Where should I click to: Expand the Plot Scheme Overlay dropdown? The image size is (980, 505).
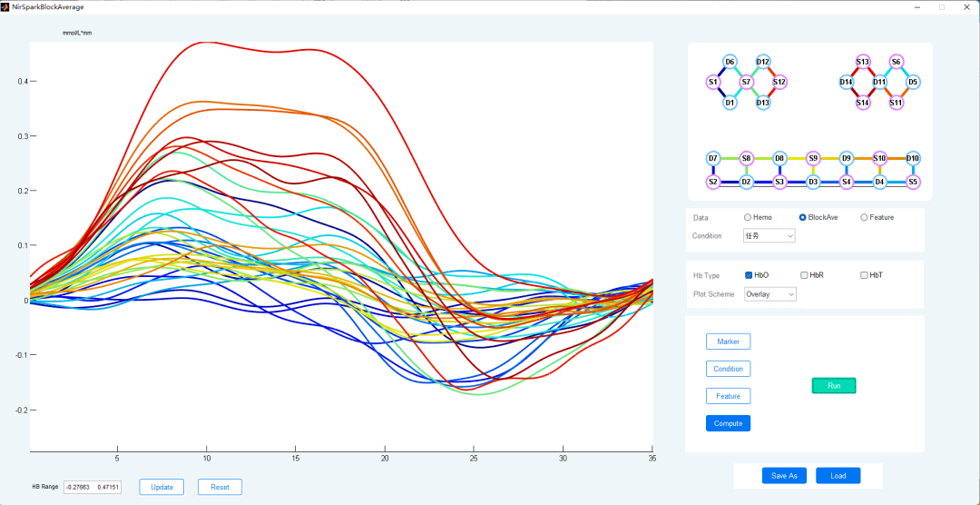(769, 294)
